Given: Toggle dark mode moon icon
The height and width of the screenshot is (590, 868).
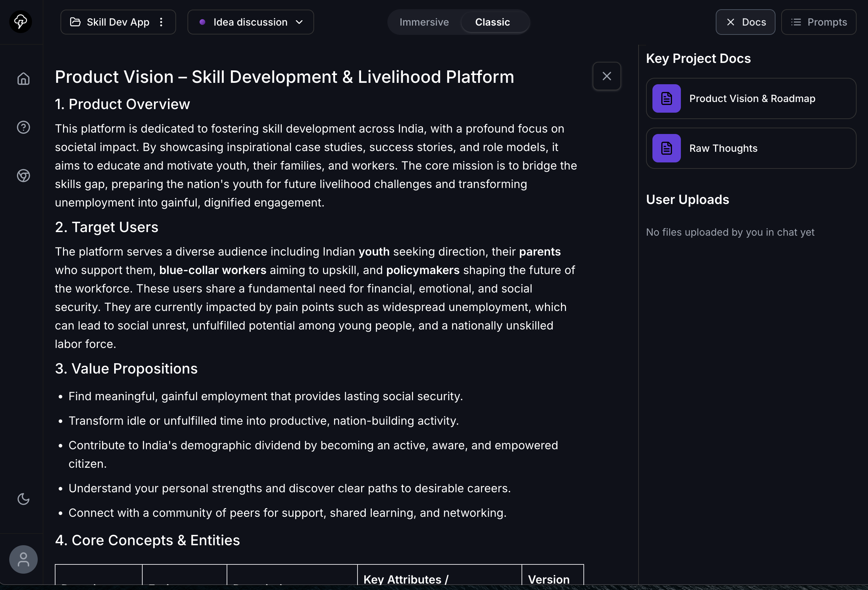Looking at the screenshot, I should 23,499.
